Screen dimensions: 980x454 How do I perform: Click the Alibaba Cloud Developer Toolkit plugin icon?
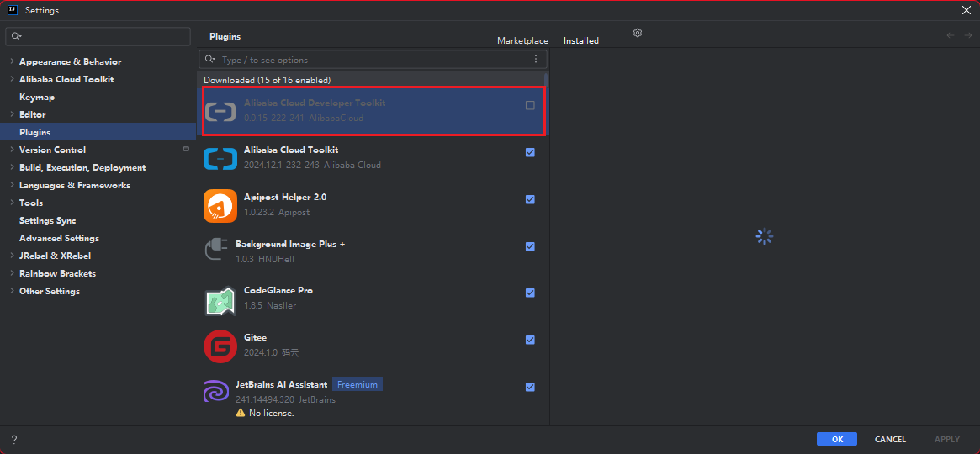click(220, 111)
